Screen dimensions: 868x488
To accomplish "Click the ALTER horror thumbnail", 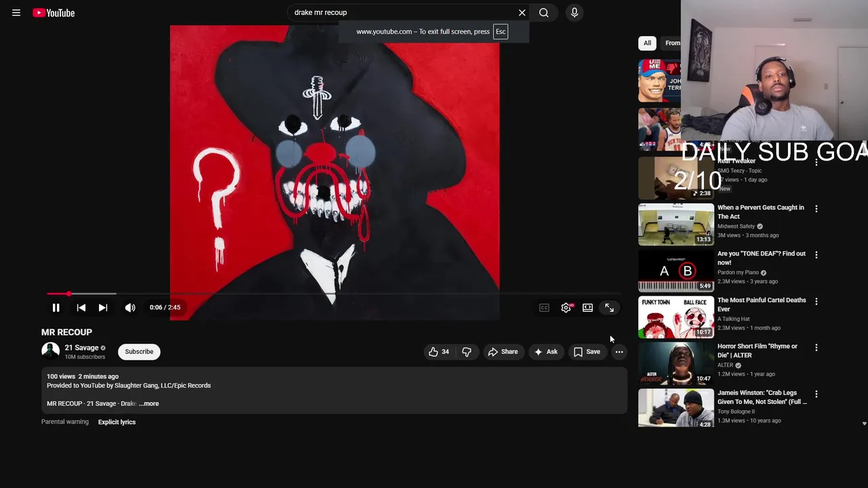I will click(676, 363).
